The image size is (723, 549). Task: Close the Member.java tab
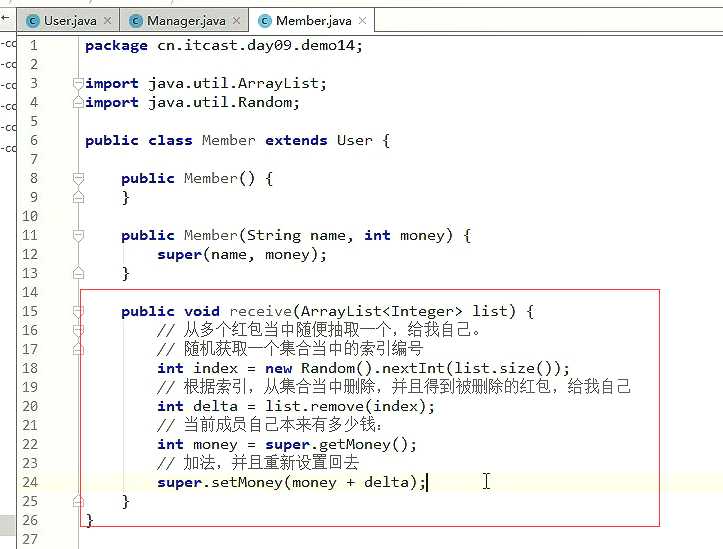(362, 21)
